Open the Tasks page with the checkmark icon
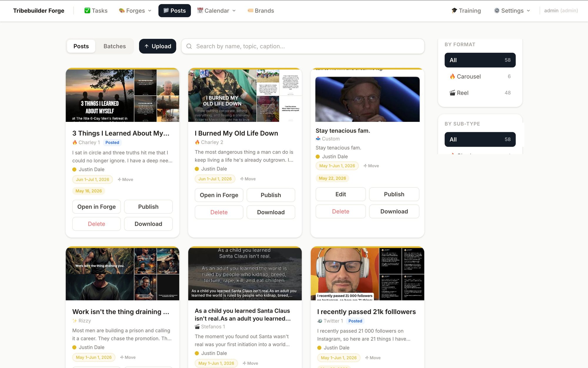 coord(96,11)
